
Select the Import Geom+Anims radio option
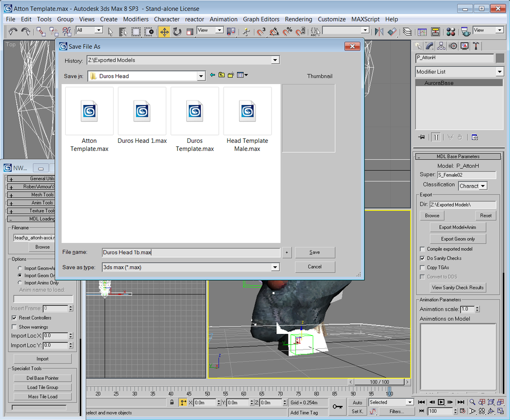[x=20, y=268]
